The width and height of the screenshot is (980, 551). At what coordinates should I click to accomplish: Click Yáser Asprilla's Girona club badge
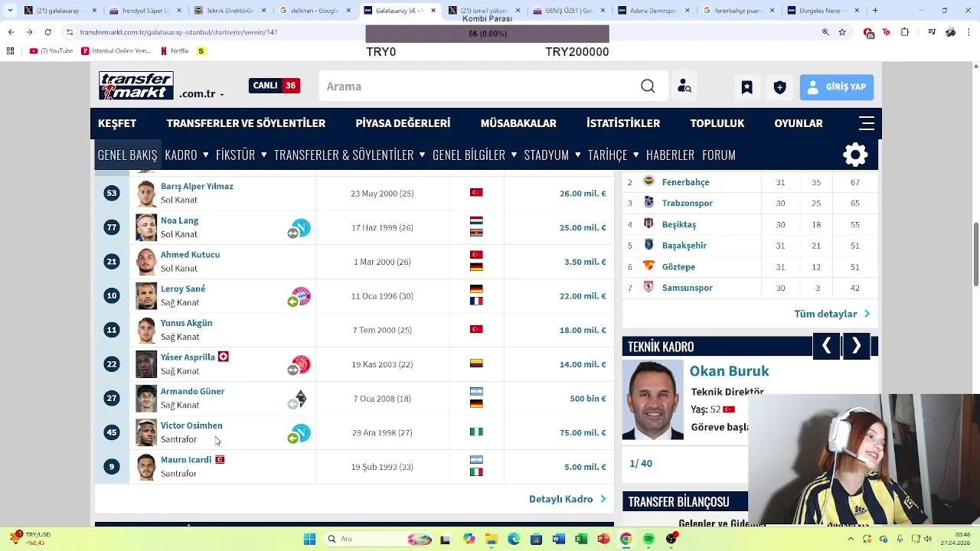pyautogui.click(x=301, y=364)
